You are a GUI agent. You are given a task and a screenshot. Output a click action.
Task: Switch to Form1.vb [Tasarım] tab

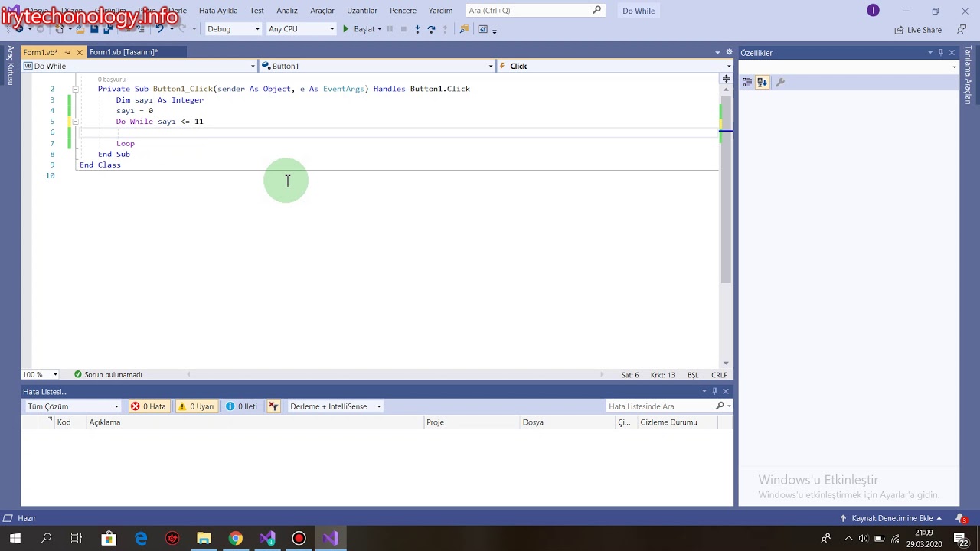(x=123, y=52)
